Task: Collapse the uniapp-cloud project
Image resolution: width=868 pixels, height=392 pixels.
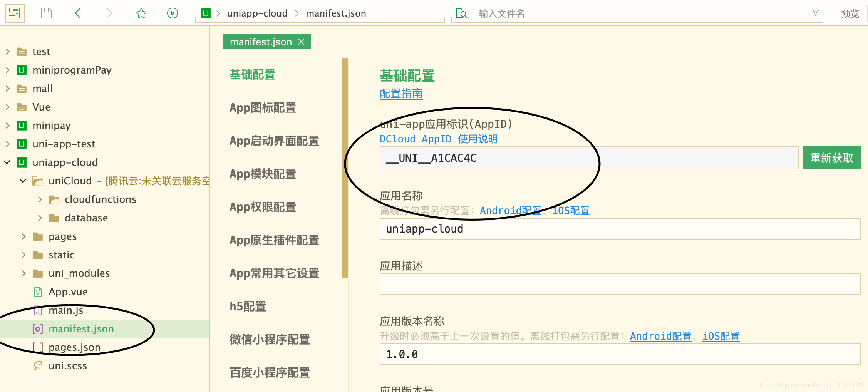Action: [7, 162]
